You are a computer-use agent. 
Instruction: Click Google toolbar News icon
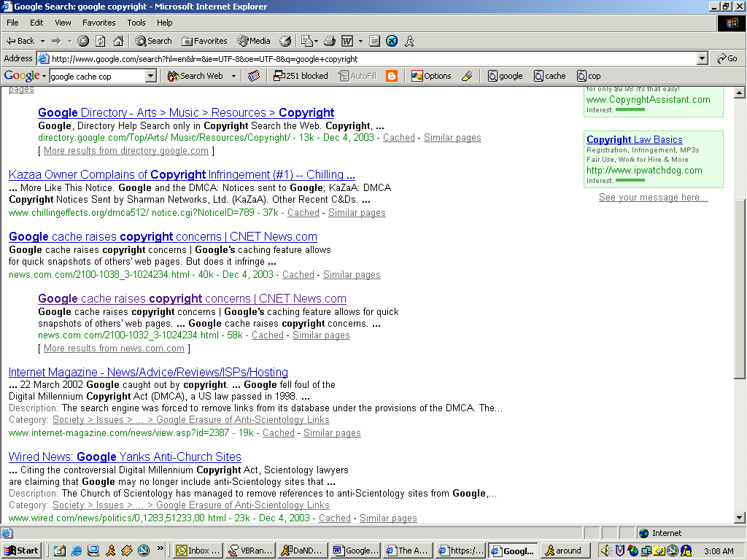click(x=254, y=76)
